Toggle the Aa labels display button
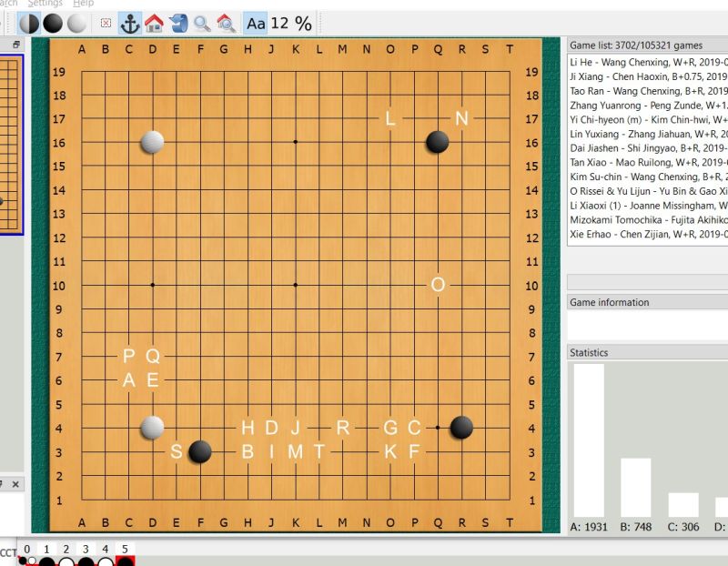Image resolution: width=728 pixels, height=566 pixels. click(x=256, y=24)
